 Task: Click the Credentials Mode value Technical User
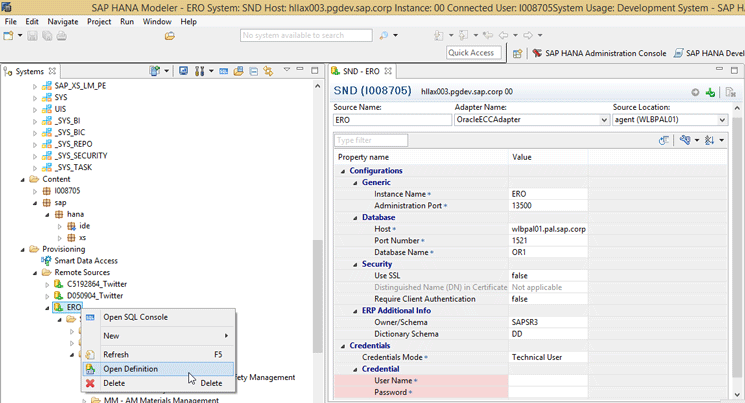coord(548,357)
